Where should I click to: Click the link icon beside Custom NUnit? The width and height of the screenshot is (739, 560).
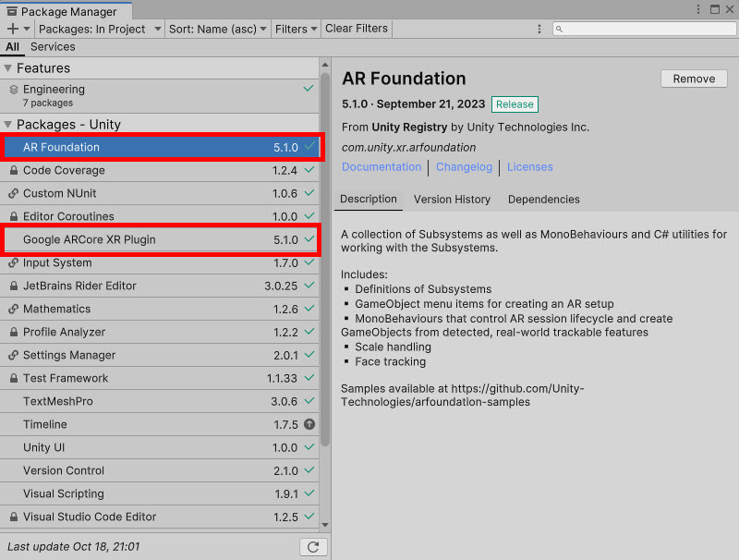coord(14,193)
